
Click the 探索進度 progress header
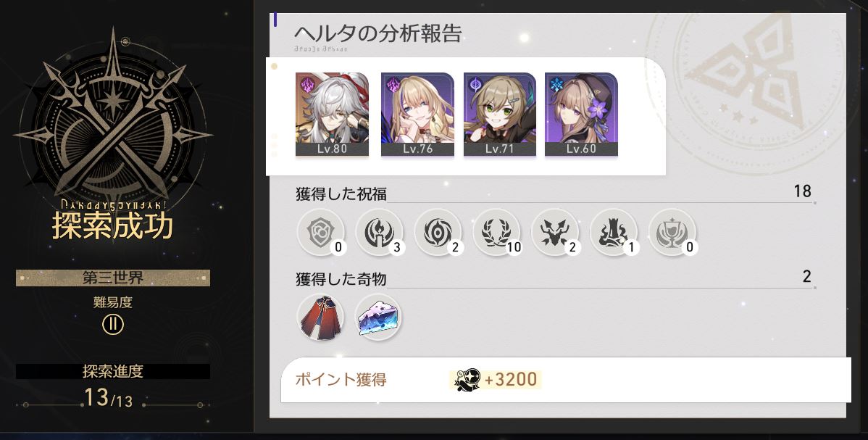click(113, 371)
